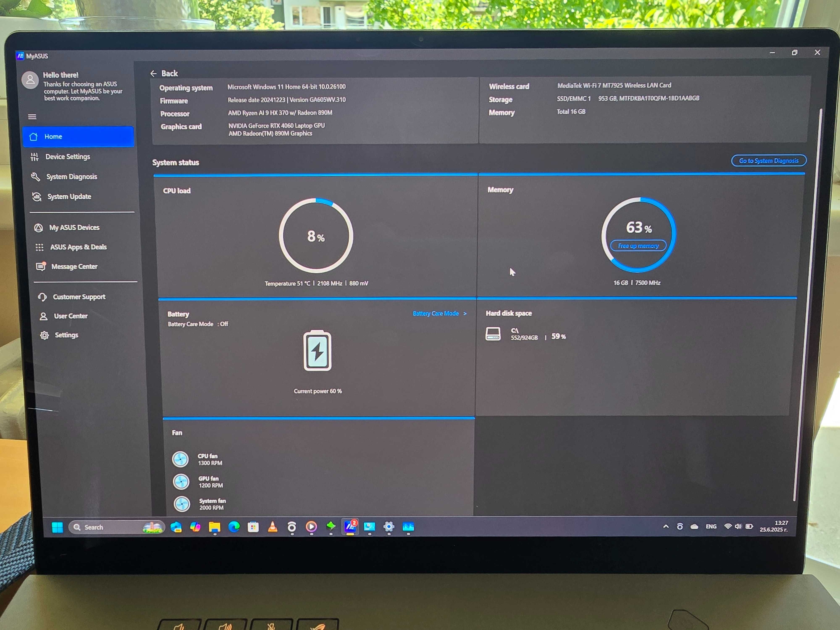The height and width of the screenshot is (630, 840).
Task: Open Microsoft Store from the taskbar
Action: click(x=253, y=527)
